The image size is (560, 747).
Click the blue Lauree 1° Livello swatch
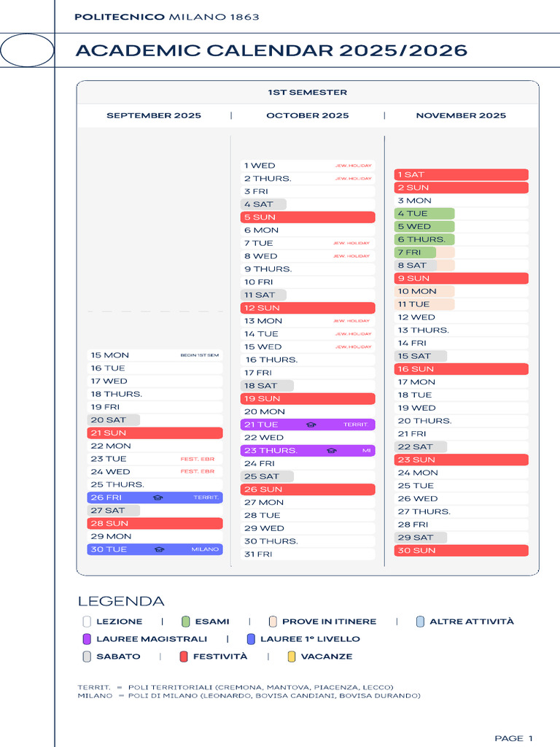(251, 639)
